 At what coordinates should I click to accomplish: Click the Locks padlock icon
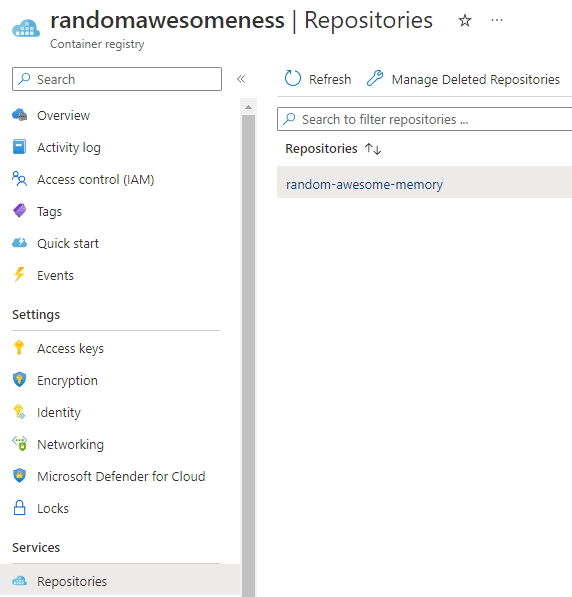point(19,508)
